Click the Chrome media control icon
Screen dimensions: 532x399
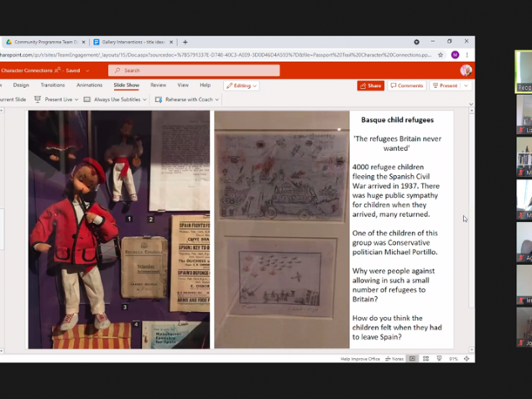pos(416,42)
